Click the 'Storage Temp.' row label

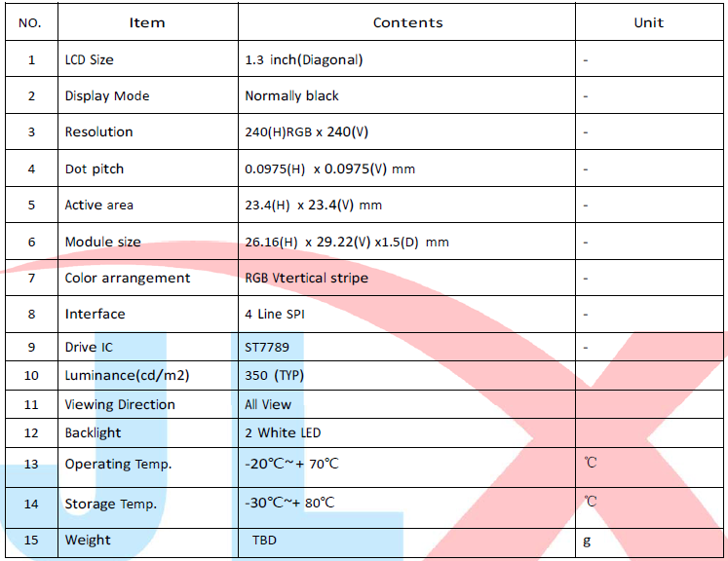[x=111, y=504]
